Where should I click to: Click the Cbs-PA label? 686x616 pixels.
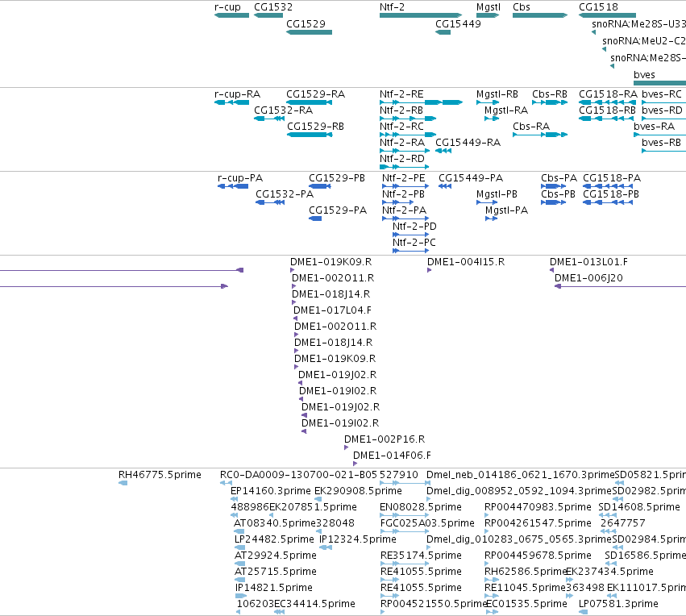click(559, 178)
